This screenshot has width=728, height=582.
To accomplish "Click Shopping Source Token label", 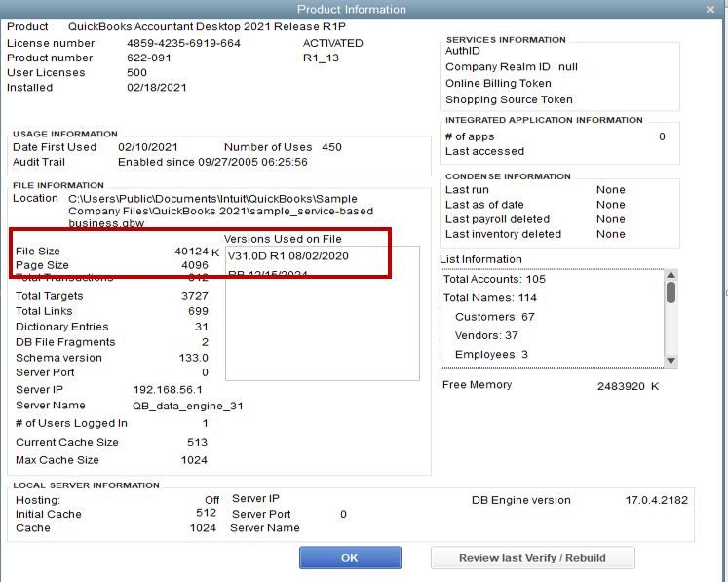I will [x=509, y=99].
